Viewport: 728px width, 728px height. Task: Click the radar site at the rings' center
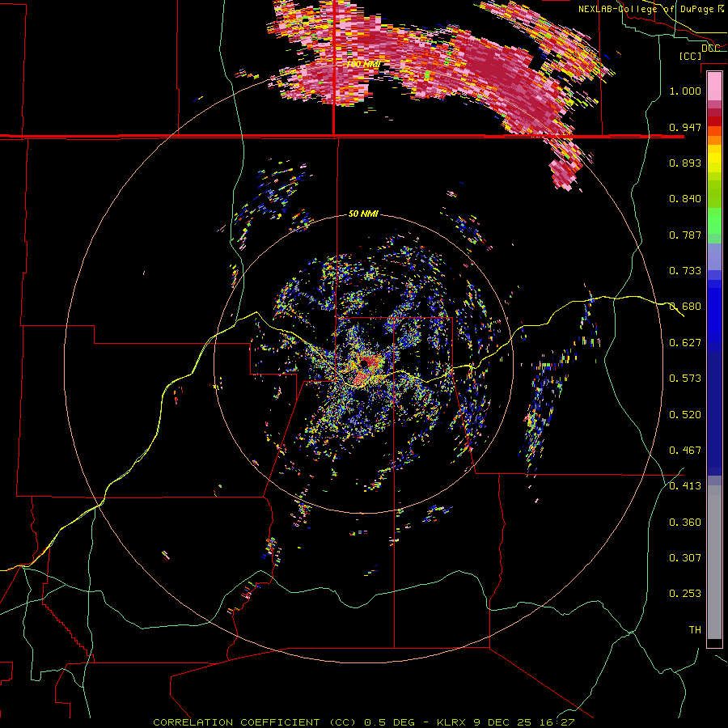pos(365,363)
